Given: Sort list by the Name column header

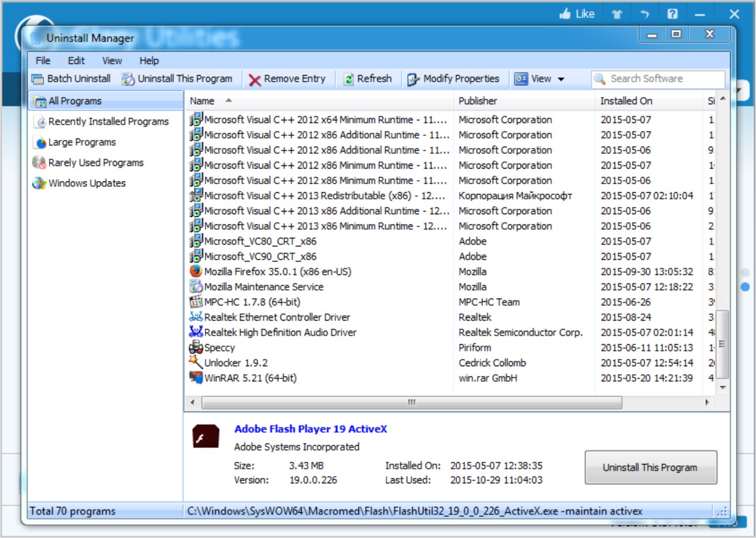Looking at the screenshot, I should pos(201,100).
